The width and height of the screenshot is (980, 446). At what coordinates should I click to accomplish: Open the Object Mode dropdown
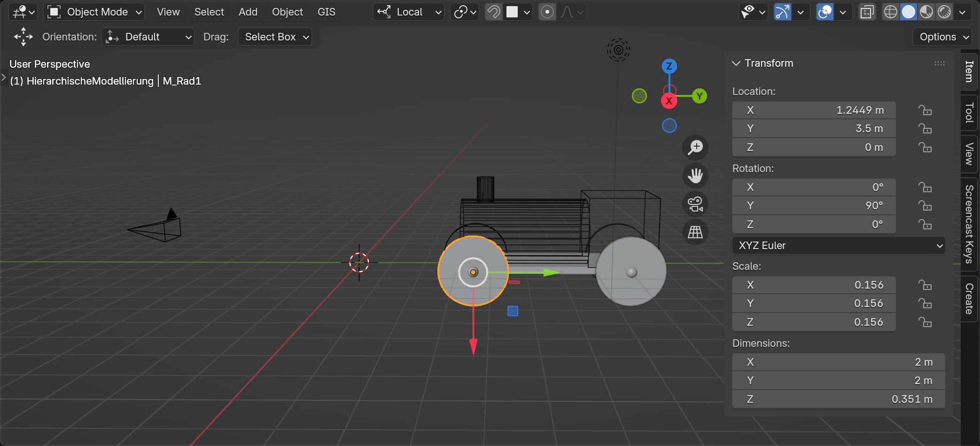94,12
